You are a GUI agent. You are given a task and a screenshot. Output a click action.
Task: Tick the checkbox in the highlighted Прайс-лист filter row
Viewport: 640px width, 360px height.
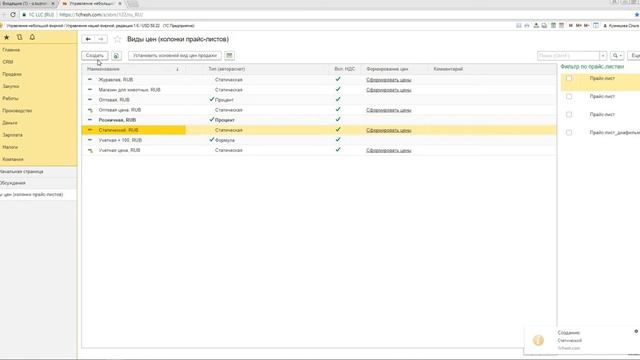pyautogui.click(x=569, y=78)
